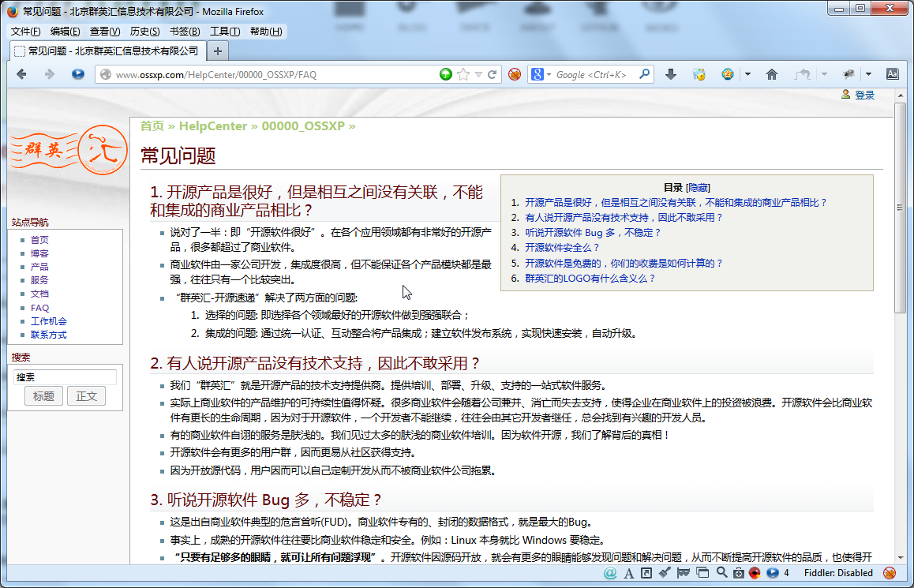914x588 pixels.
Task: Go back with the back arrow
Action: [x=22, y=74]
